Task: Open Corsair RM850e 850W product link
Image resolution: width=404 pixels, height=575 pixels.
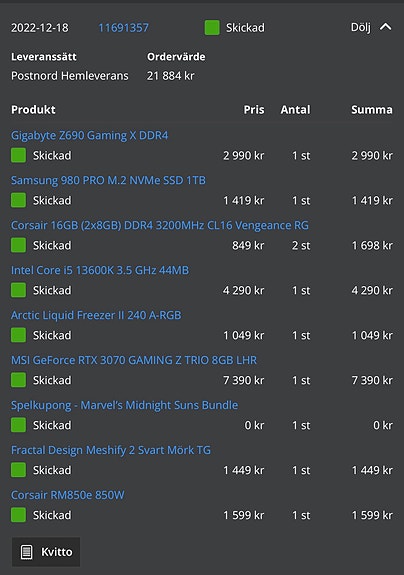Action: point(67,495)
